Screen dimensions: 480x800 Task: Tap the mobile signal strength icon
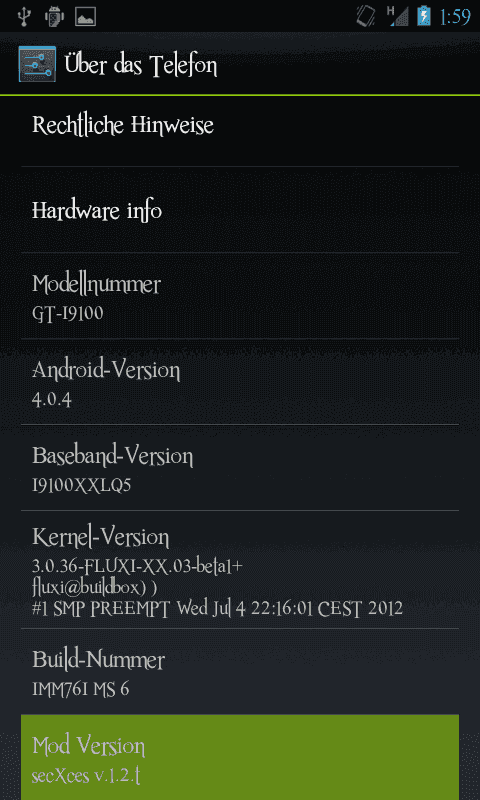(398, 16)
